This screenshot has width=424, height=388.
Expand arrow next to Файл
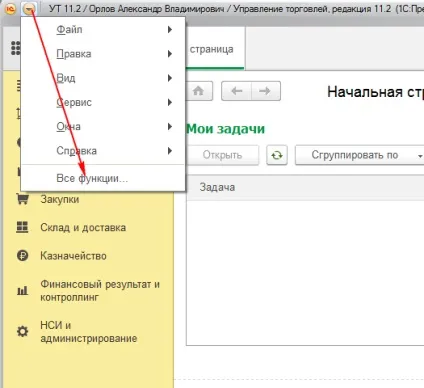(170, 30)
